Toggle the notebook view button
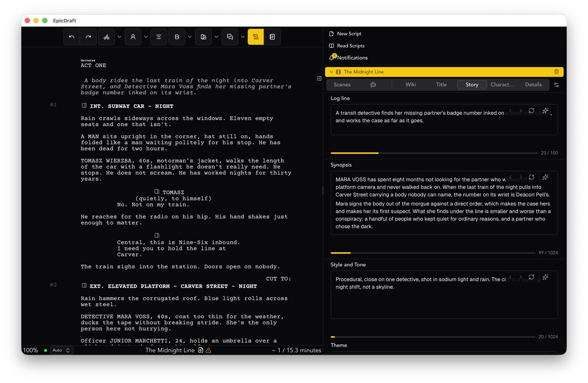The height and width of the screenshot is (383, 588). [x=272, y=37]
